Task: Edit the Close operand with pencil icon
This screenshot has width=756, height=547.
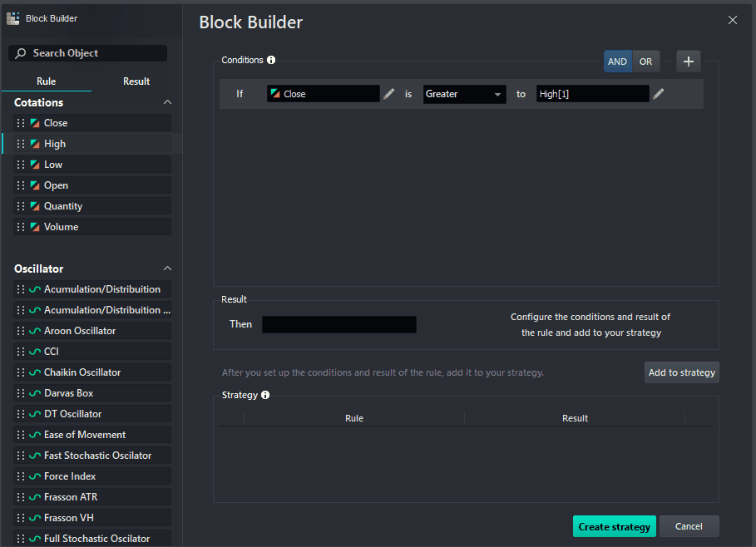Action: (x=388, y=94)
